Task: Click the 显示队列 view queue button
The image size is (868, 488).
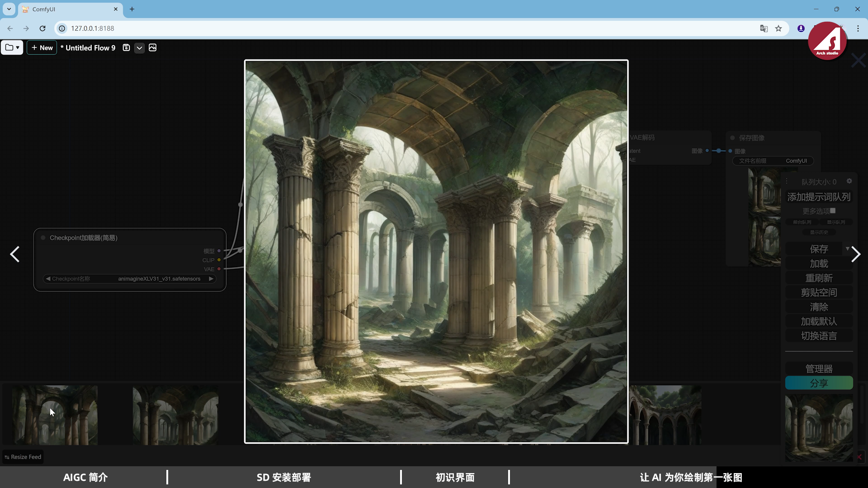Action: (x=836, y=222)
